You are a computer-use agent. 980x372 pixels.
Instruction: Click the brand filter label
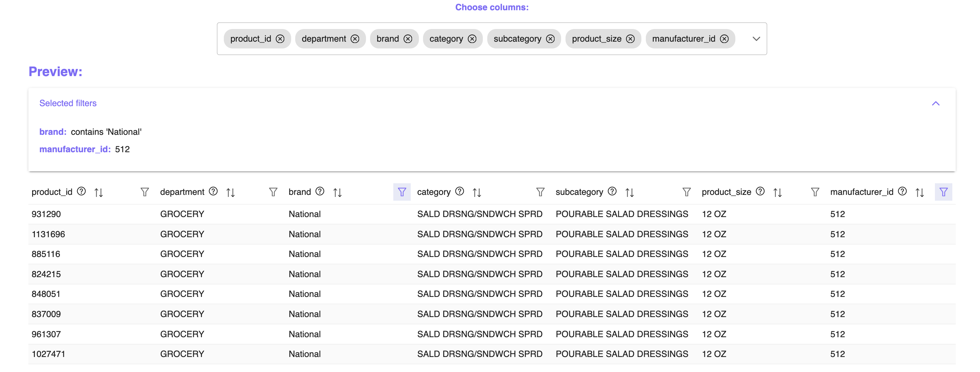tap(53, 132)
